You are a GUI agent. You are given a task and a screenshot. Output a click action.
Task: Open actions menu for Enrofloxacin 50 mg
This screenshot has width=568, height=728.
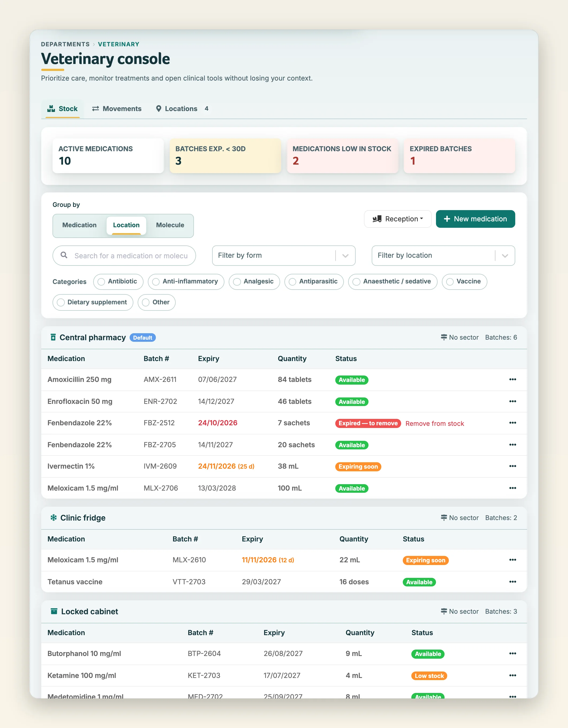point(512,401)
